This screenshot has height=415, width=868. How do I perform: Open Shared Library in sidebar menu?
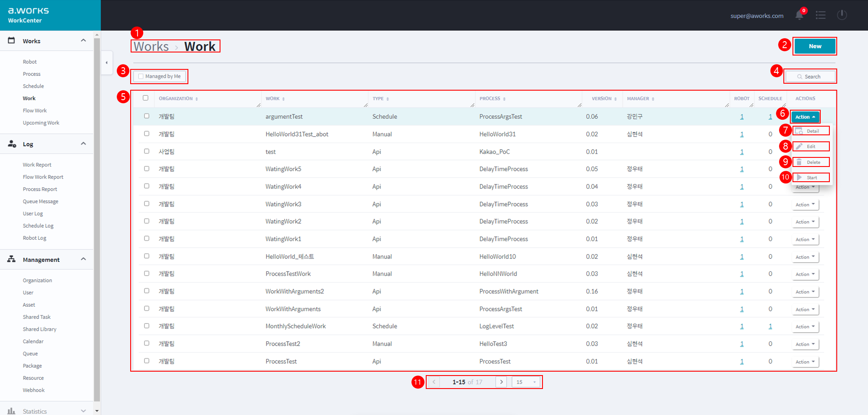tap(39, 330)
